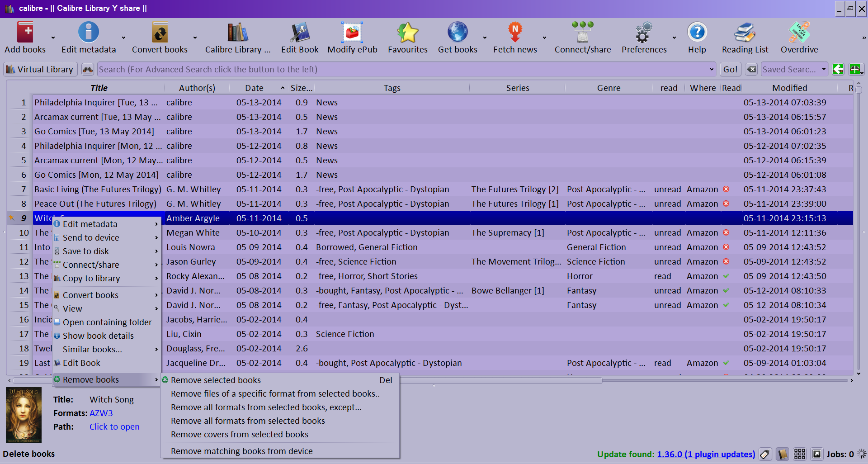Sort by the Modified column header
868x464 pixels.
[789, 88]
